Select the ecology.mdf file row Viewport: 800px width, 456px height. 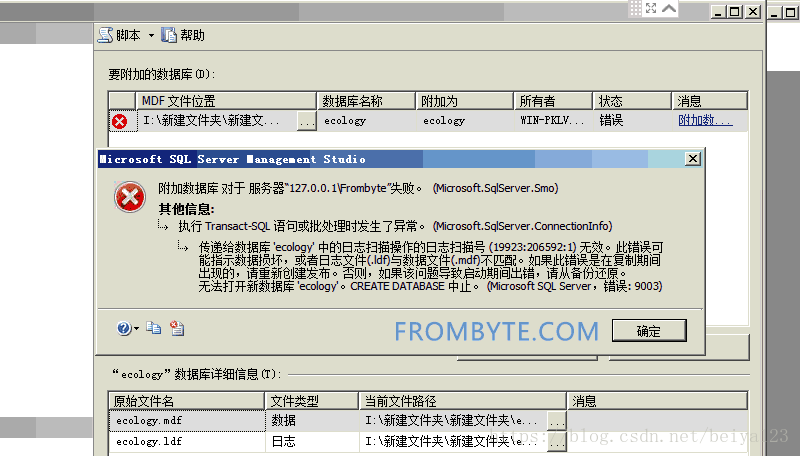429,421
